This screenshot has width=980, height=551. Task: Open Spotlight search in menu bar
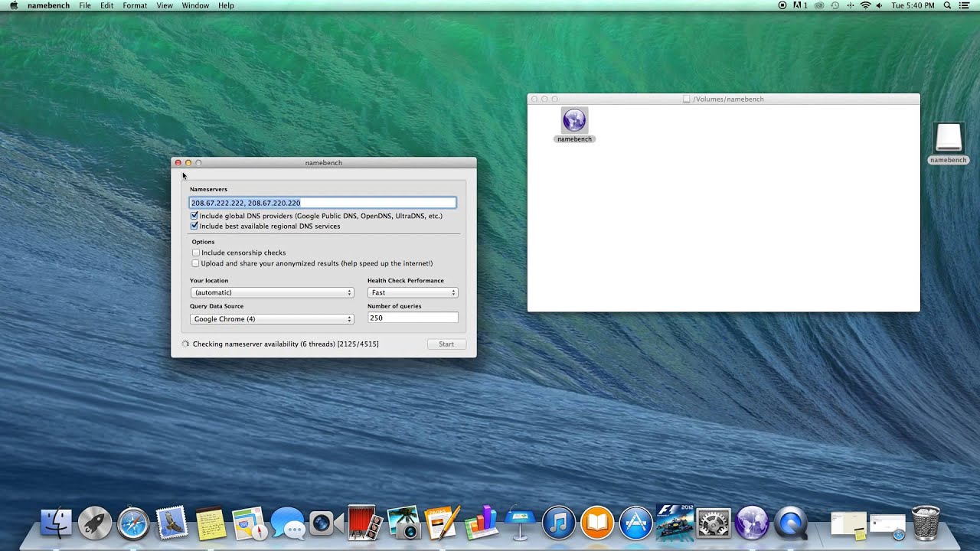[x=947, y=5]
